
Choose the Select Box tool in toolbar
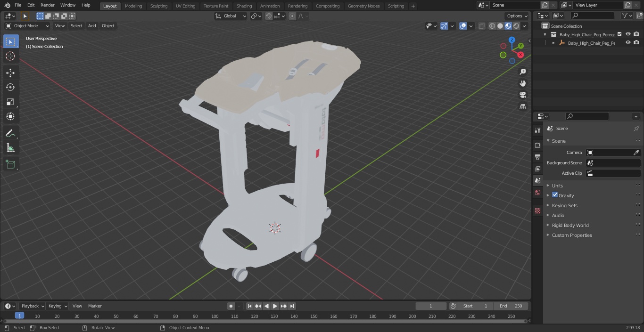(x=10, y=41)
